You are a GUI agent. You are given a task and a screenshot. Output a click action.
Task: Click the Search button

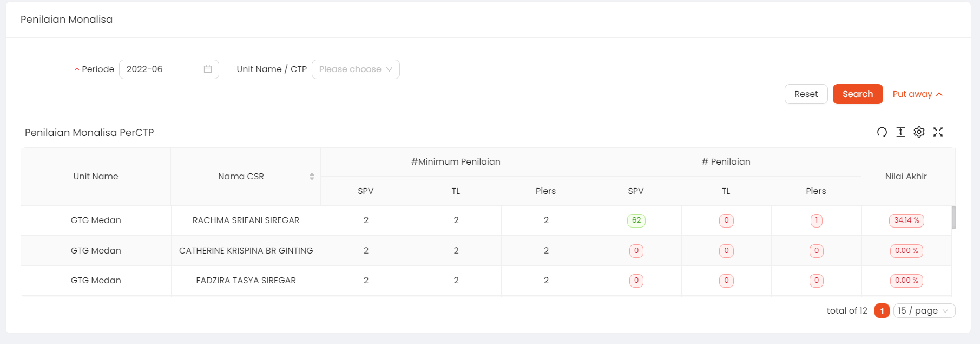pos(857,94)
